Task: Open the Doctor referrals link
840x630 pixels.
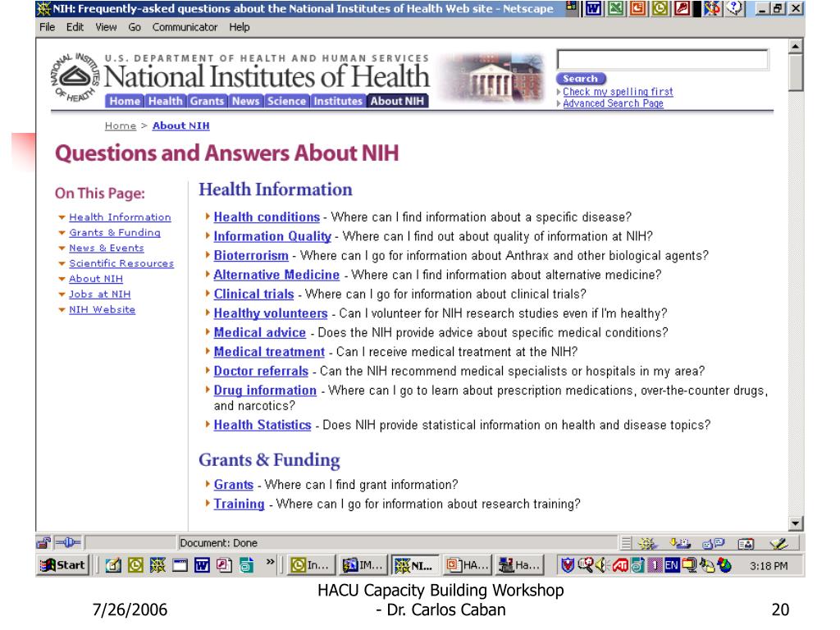Action: tap(261, 372)
